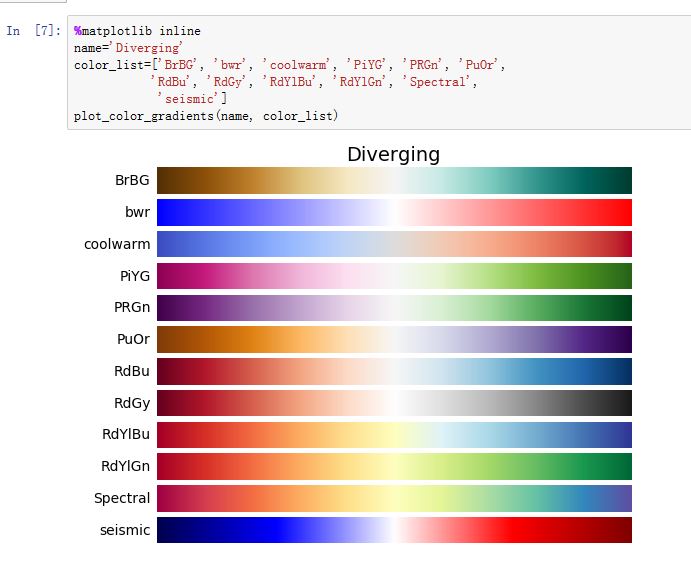
Task: Click the In [7] cell prompt
Action: [x=33, y=30]
